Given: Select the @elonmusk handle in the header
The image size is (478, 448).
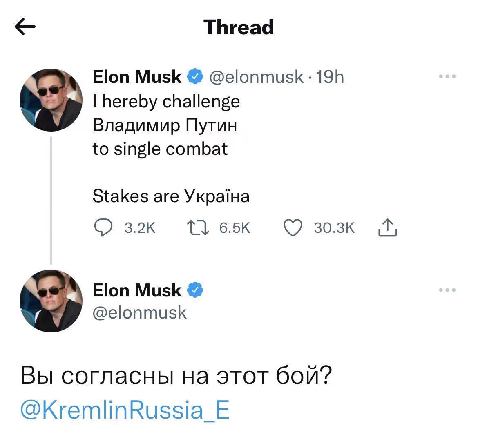Looking at the screenshot, I should 257,76.
